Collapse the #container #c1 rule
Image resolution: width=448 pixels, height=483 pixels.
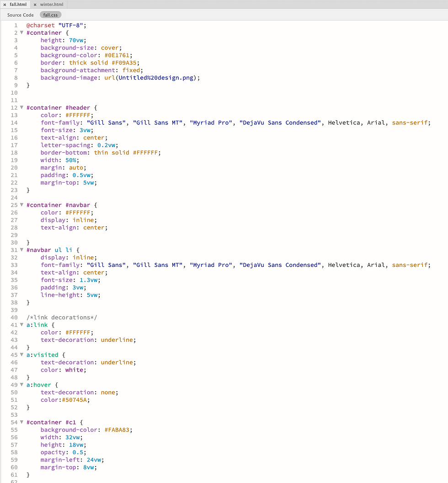tap(21, 422)
